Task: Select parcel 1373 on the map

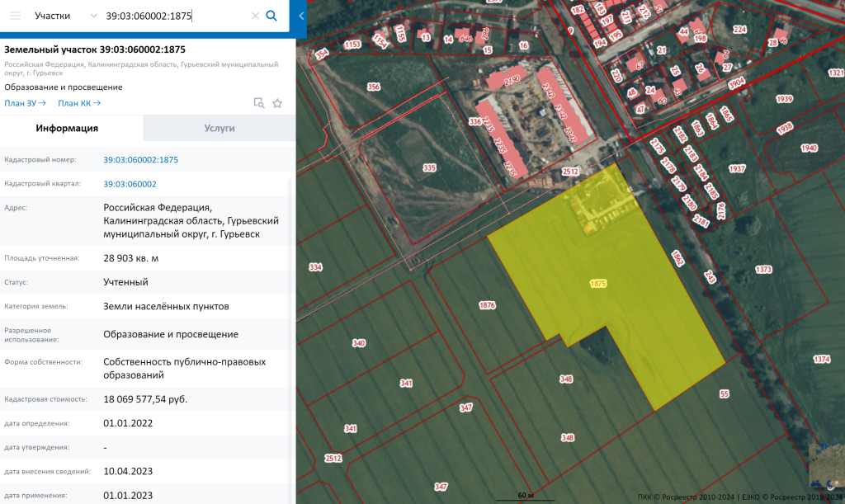Action: tap(763, 270)
